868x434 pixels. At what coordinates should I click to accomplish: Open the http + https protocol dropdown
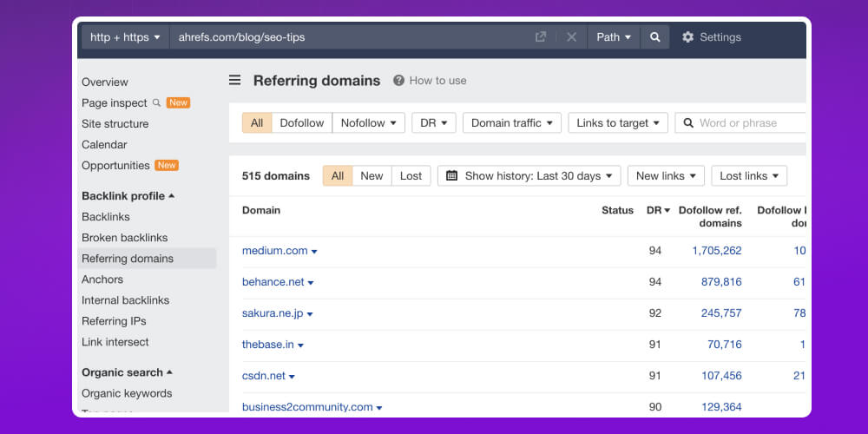(x=125, y=37)
